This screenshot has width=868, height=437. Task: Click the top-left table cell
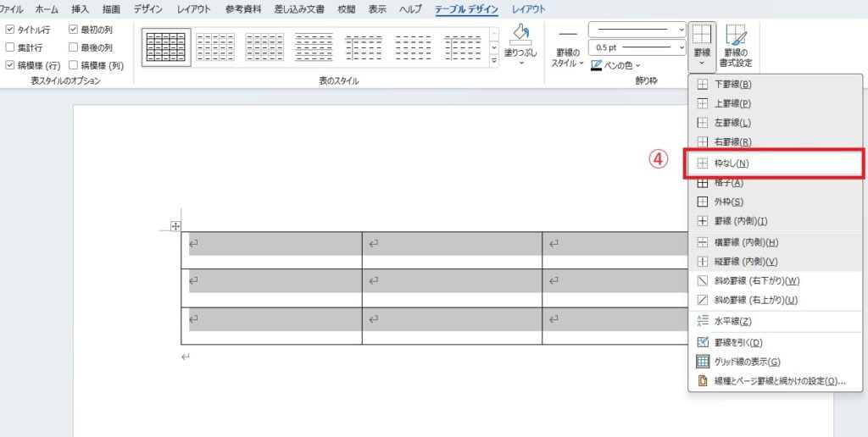272,251
